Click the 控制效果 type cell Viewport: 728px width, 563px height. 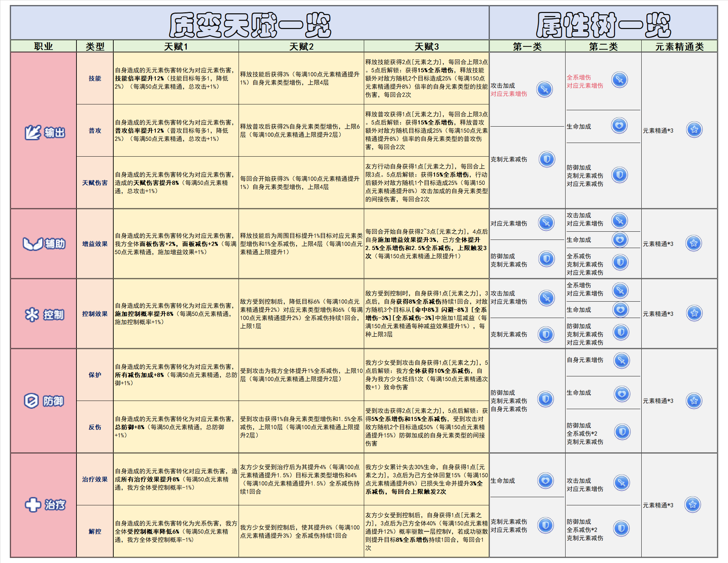click(95, 314)
